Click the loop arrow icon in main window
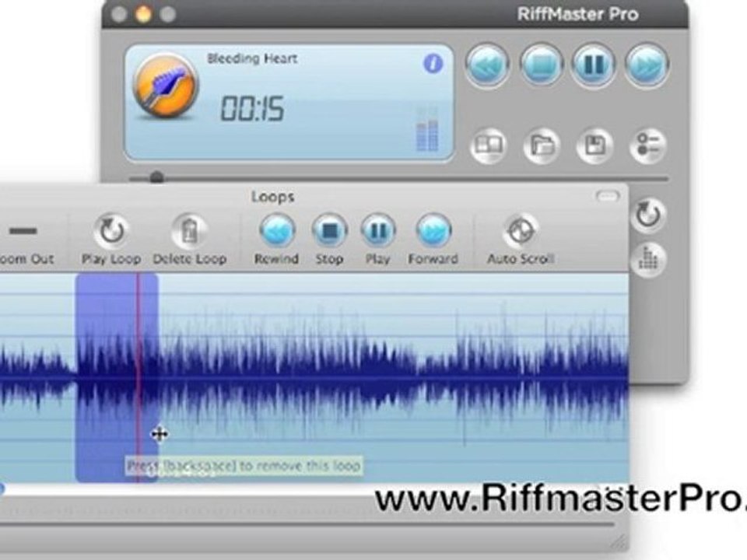The height and width of the screenshot is (560, 747). tap(648, 215)
